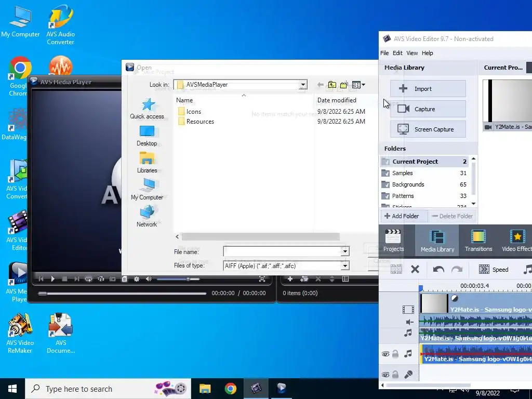Toggle lock on the microphone track
532x399 pixels.
(395, 375)
